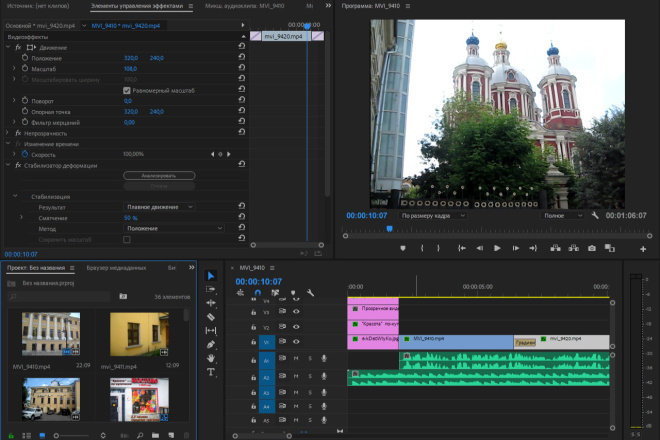The height and width of the screenshot is (440, 660).
Task: Open Method dropdown in stabilizer
Action: coord(174,228)
